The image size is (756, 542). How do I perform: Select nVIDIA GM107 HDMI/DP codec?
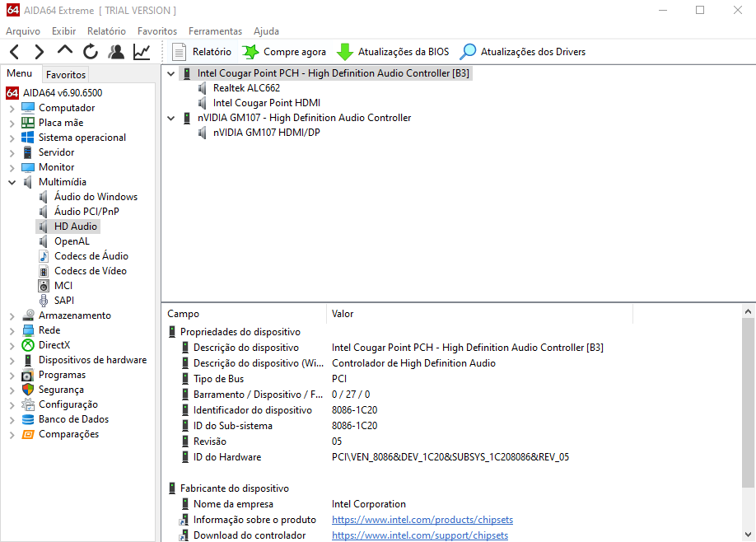coord(267,133)
